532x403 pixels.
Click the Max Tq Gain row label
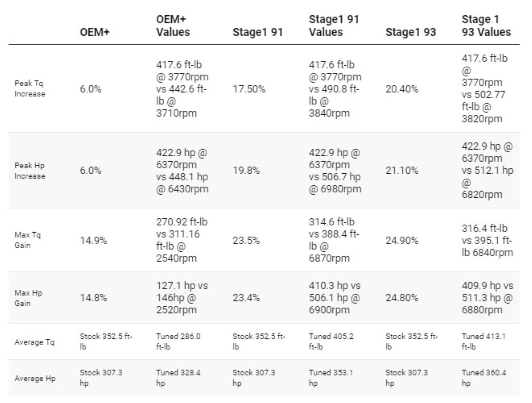point(28,240)
